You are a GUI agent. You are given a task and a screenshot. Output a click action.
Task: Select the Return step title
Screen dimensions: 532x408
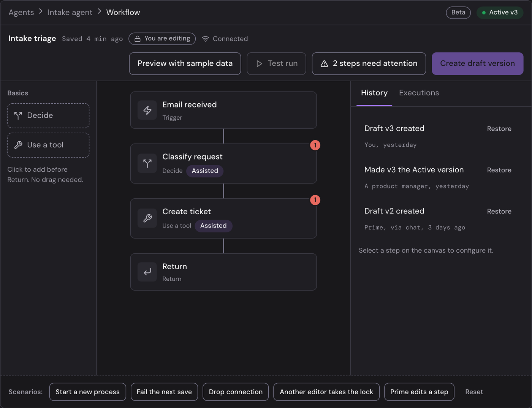coord(174,266)
